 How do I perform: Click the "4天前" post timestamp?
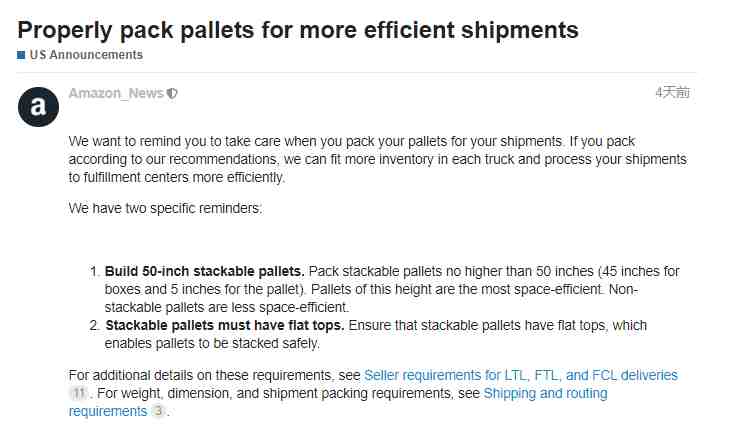(x=673, y=92)
